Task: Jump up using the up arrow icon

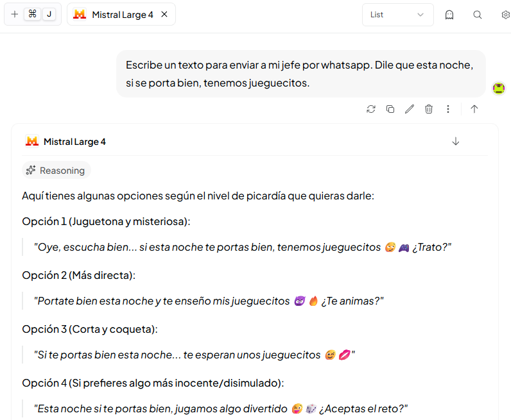Action: tap(474, 109)
